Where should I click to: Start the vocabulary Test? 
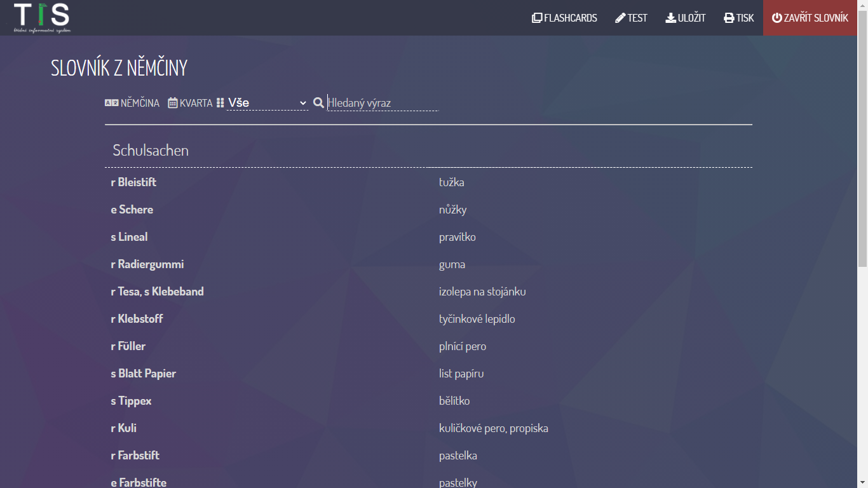(631, 18)
